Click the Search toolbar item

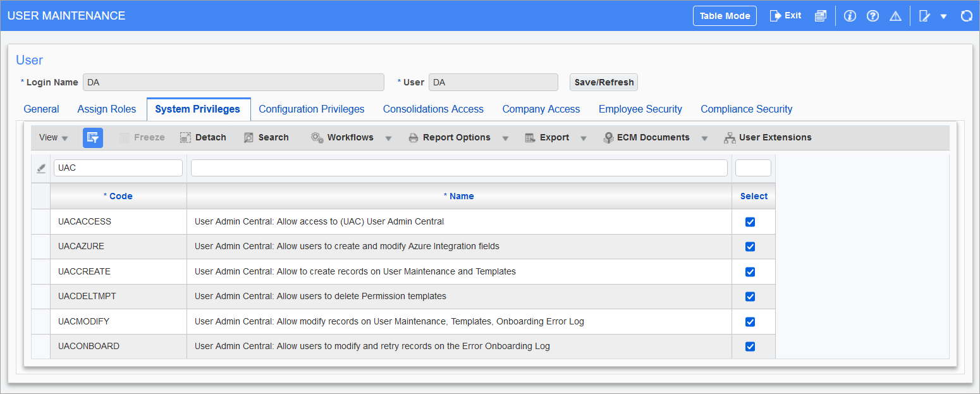point(266,137)
